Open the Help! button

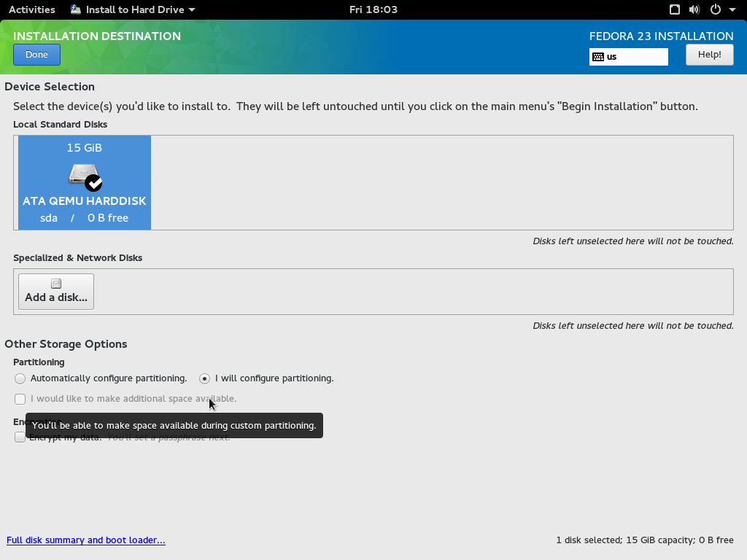[x=709, y=55]
